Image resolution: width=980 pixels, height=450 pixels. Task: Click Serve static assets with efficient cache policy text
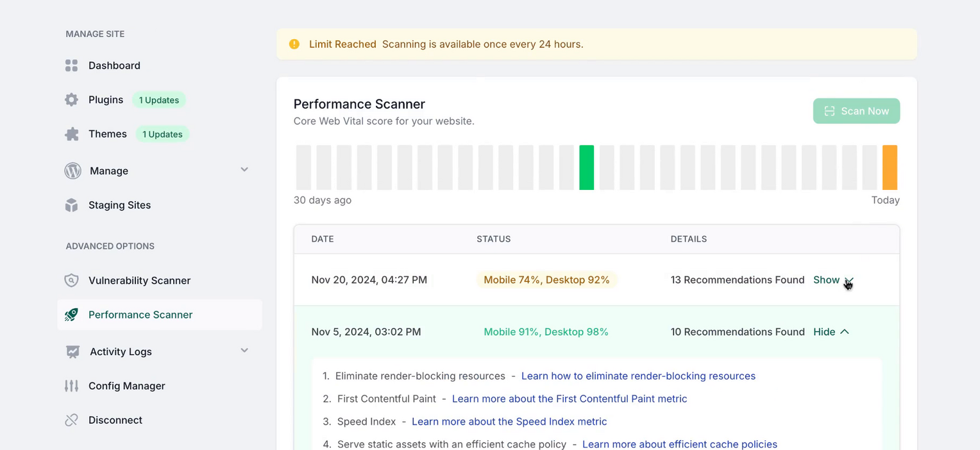(x=452, y=444)
